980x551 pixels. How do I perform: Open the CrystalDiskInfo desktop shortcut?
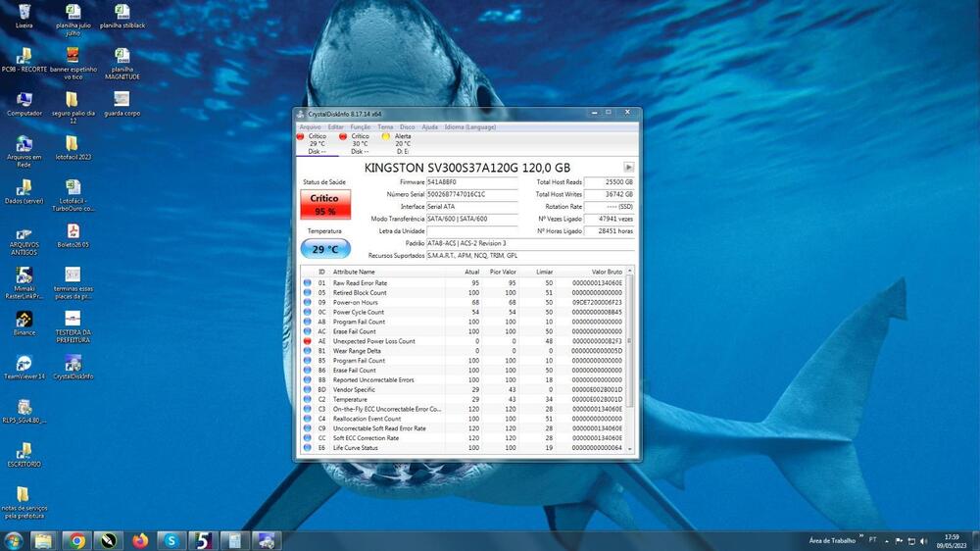[x=73, y=364]
